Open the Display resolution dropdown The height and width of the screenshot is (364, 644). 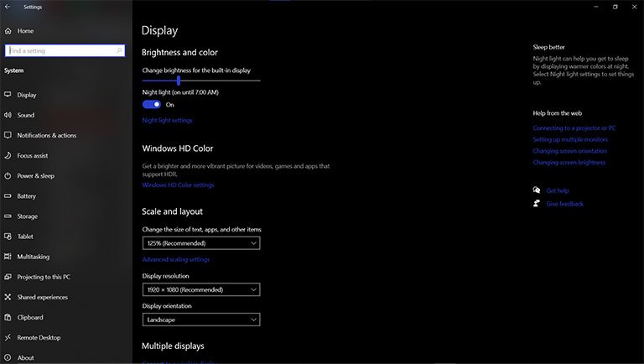coord(201,289)
